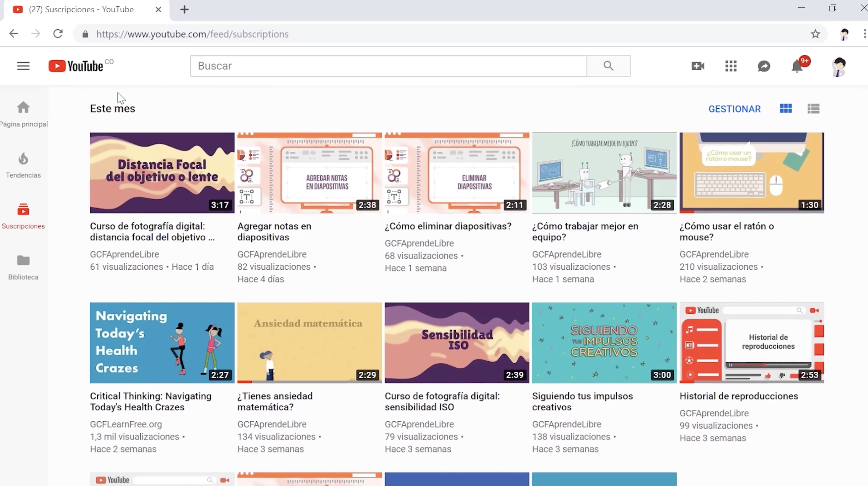Click title 'Historial de reproducciones'
The image size is (868, 486).
pyautogui.click(x=739, y=396)
